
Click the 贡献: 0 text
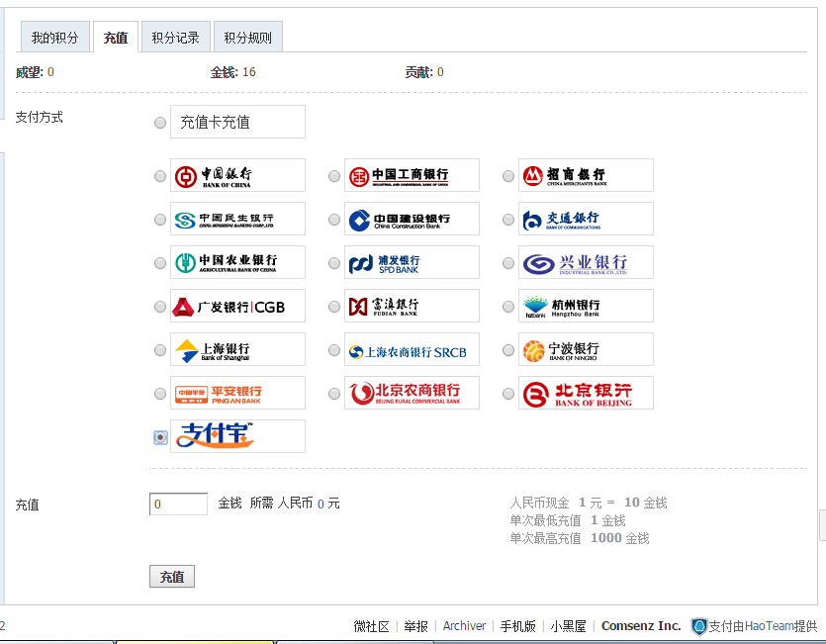coord(424,72)
